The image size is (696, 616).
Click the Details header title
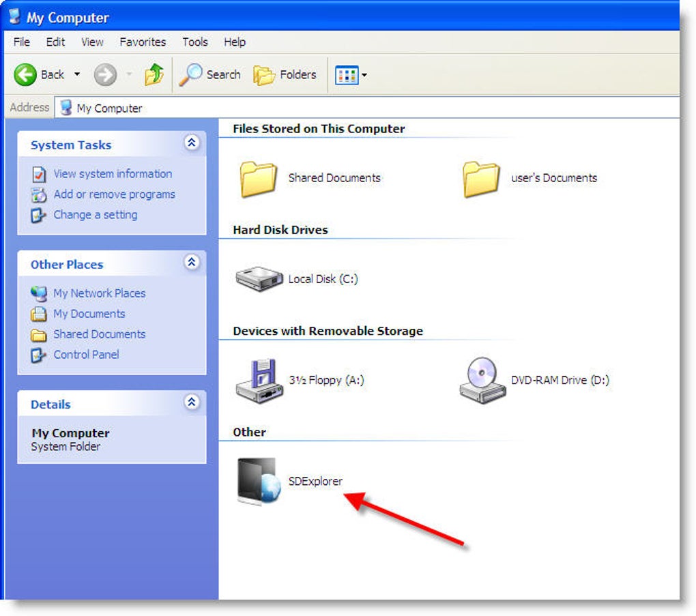click(50, 405)
